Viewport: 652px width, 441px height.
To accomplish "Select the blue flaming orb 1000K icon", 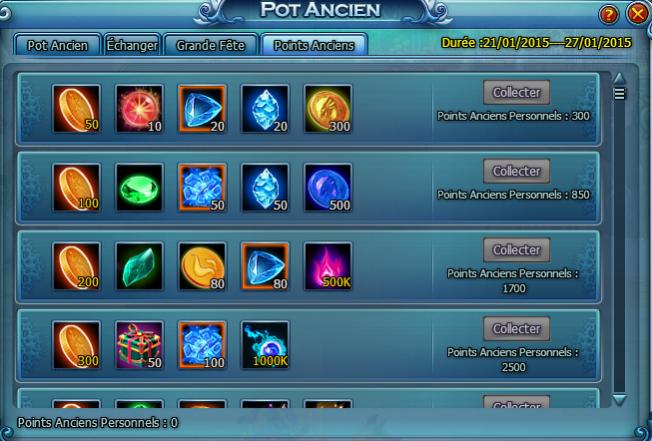I will [265, 345].
